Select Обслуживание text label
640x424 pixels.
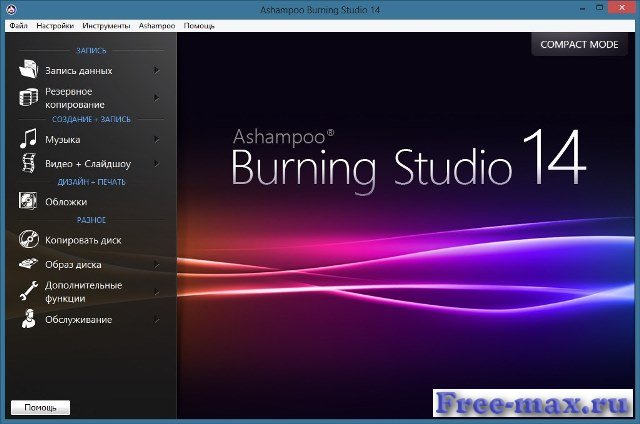[x=78, y=320]
